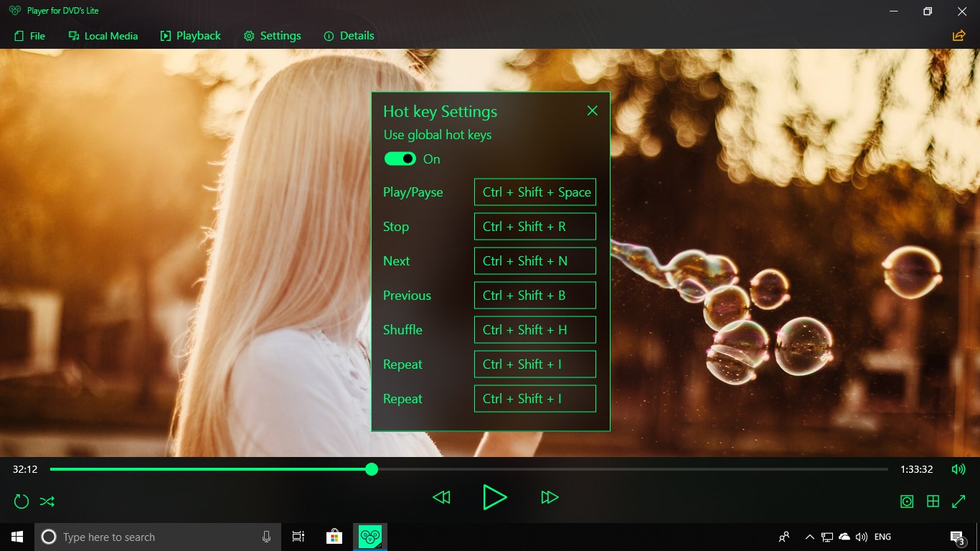Image resolution: width=980 pixels, height=551 pixels.
Task: Open the Local Media menu
Action: pyautogui.click(x=103, y=35)
